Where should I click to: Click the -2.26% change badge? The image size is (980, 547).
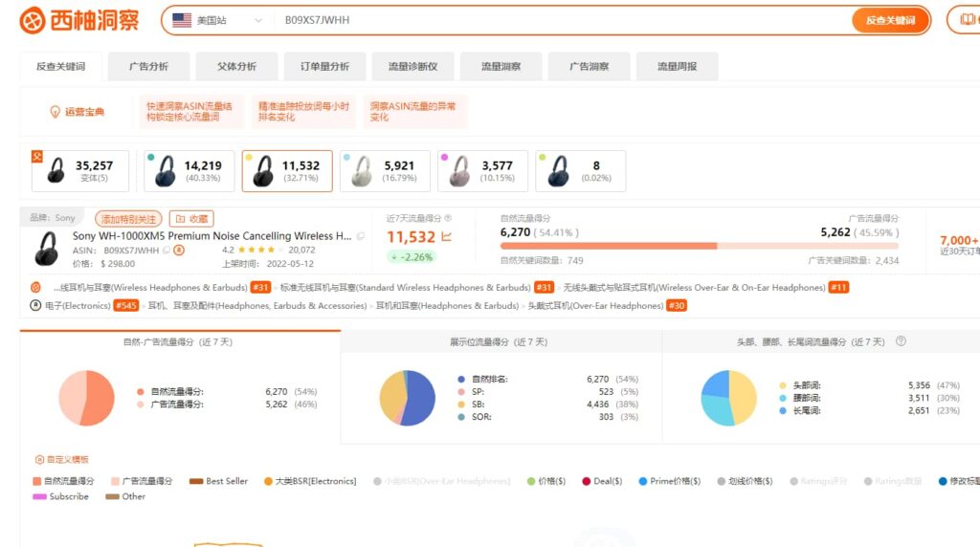(x=412, y=256)
